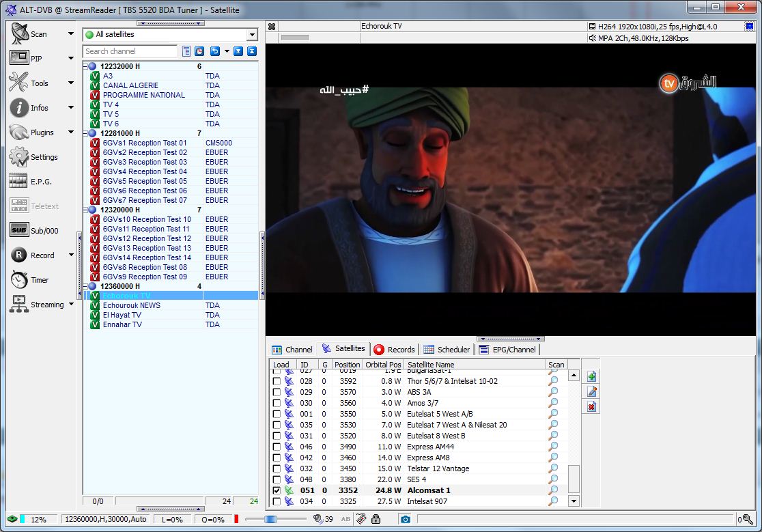Sort by Satellite Name column header
This screenshot has width=762, height=532.
click(475, 365)
